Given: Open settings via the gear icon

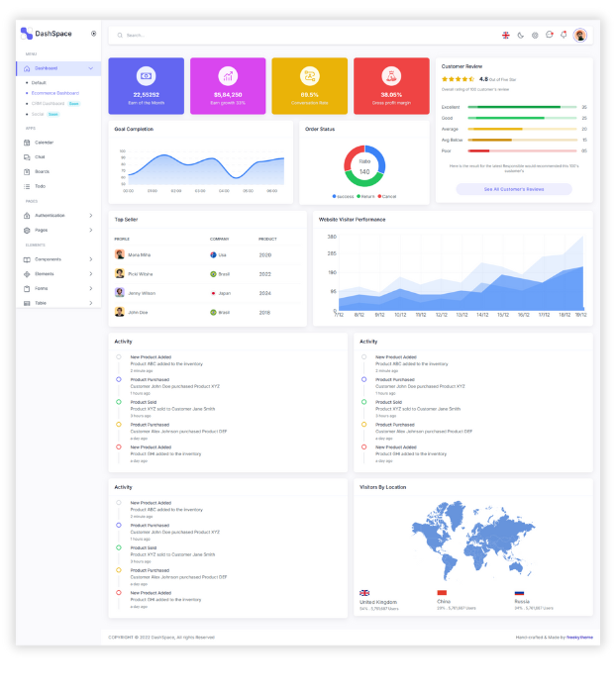Looking at the screenshot, I should coord(535,35).
